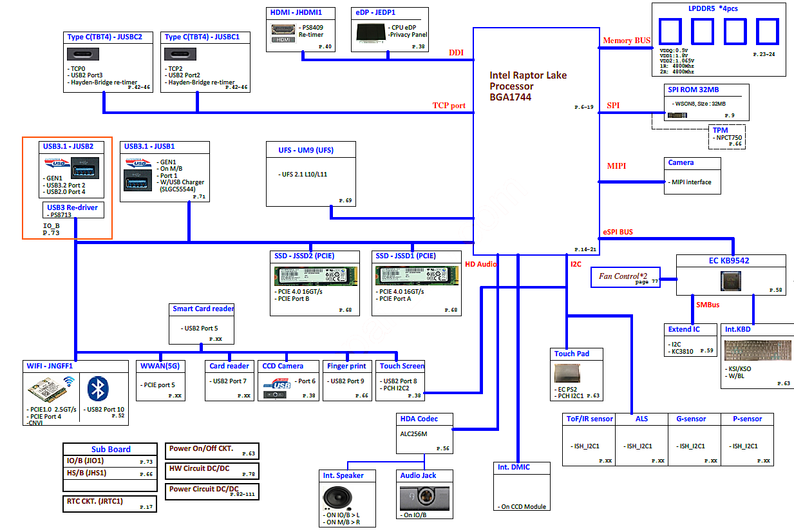
Task: Click the Touch Pad image
Action: click(x=567, y=374)
